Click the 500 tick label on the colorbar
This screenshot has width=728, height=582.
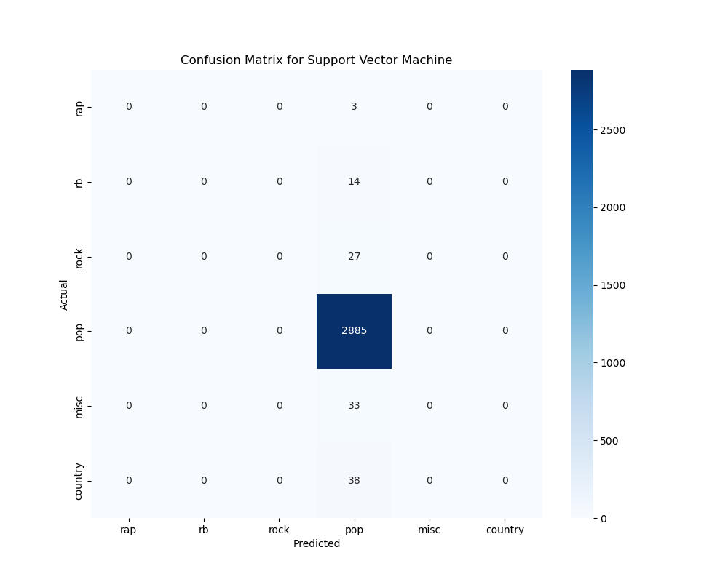(x=609, y=441)
